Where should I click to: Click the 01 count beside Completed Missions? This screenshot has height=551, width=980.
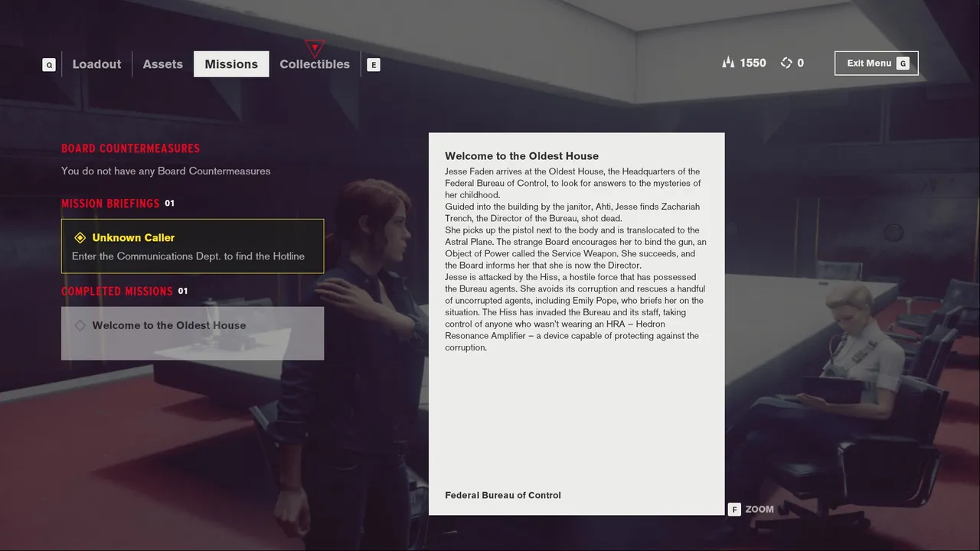pyautogui.click(x=183, y=291)
